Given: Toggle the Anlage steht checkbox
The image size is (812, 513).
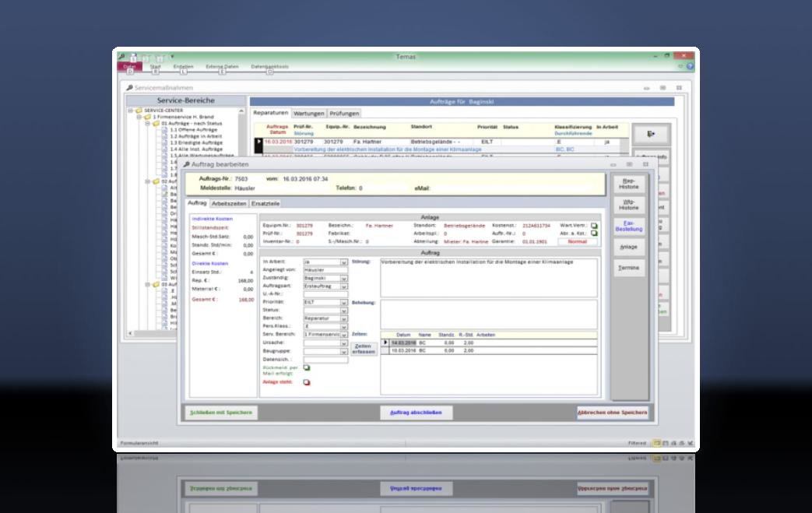Looking at the screenshot, I should (307, 382).
